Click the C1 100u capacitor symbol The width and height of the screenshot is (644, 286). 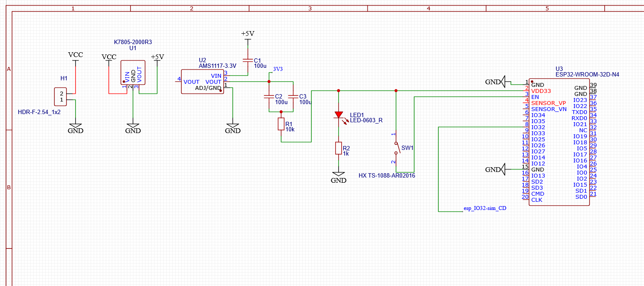coord(247,60)
